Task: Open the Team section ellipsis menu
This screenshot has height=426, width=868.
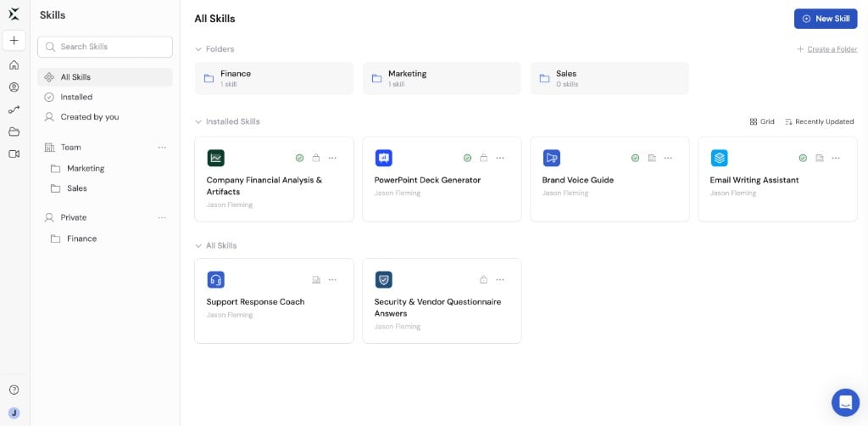Action: click(x=162, y=148)
